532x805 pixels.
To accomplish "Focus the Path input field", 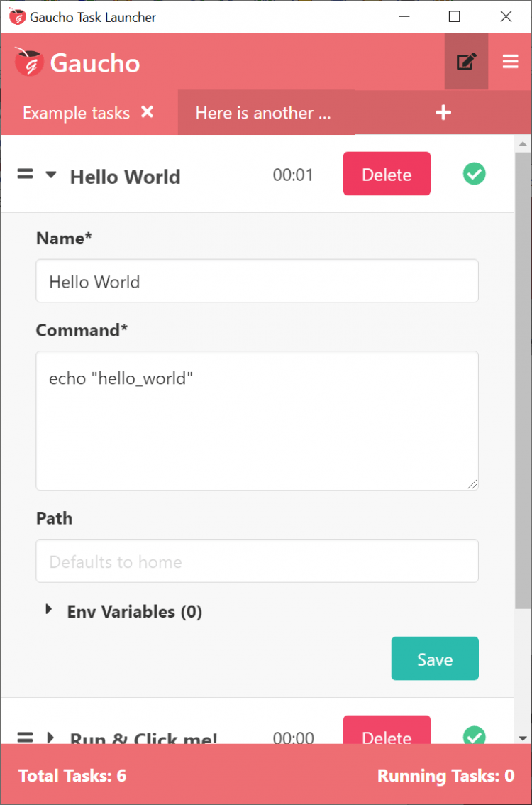I will tap(257, 562).
